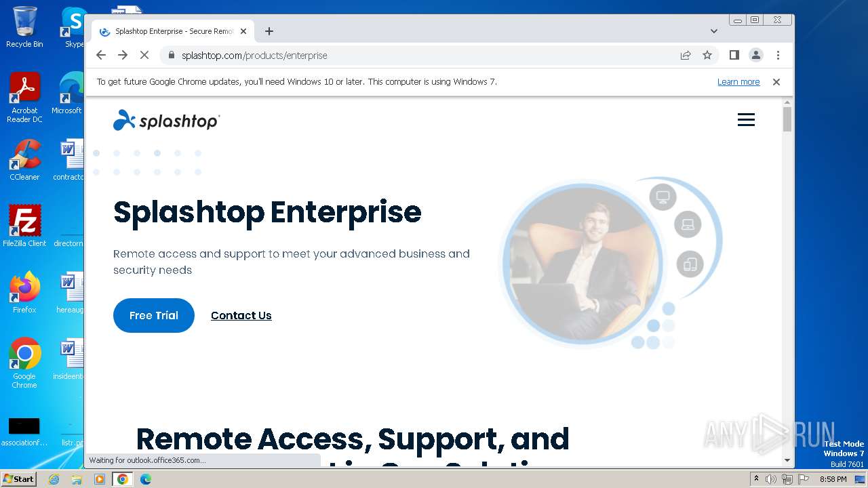
Task: Click the mobile devices icon bubble
Action: coord(690,264)
